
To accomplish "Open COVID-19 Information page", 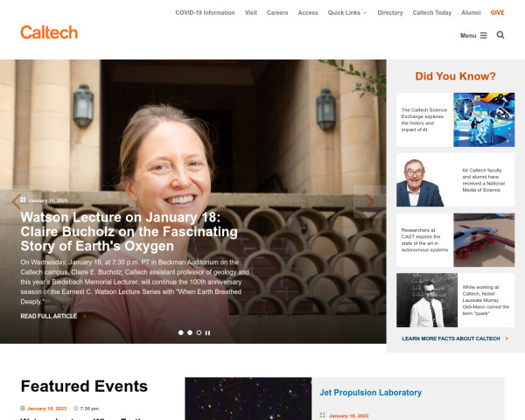I will [206, 13].
